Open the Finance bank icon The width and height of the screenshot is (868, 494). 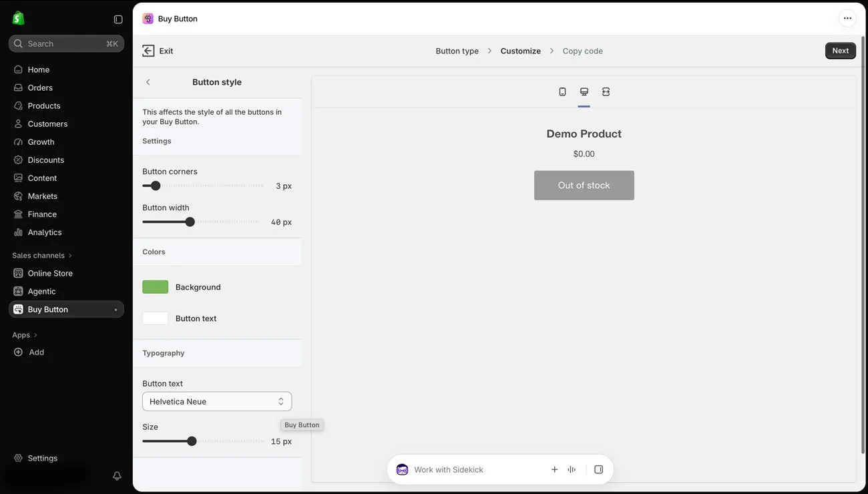coord(18,214)
